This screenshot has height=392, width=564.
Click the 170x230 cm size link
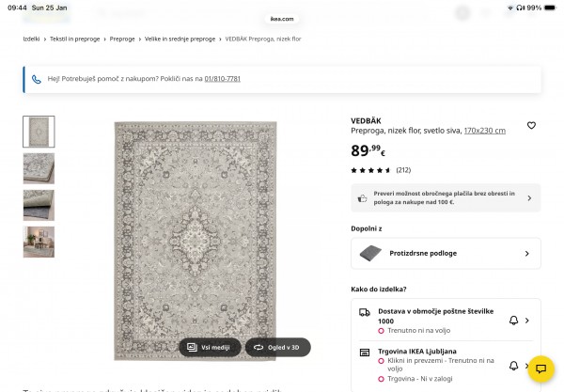[x=484, y=131]
